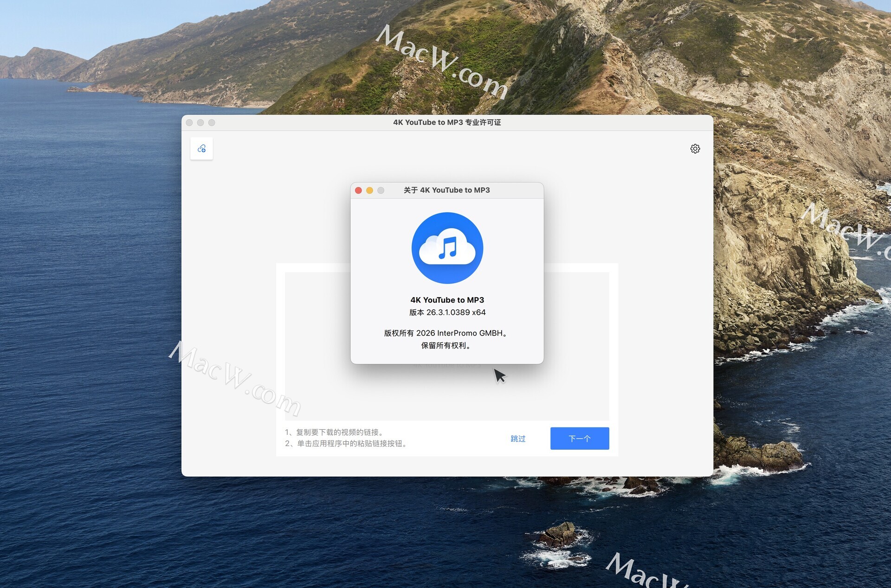The height and width of the screenshot is (588, 891).
Task: Click the 跳过 skip link
Action: click(x=518, y=439)
